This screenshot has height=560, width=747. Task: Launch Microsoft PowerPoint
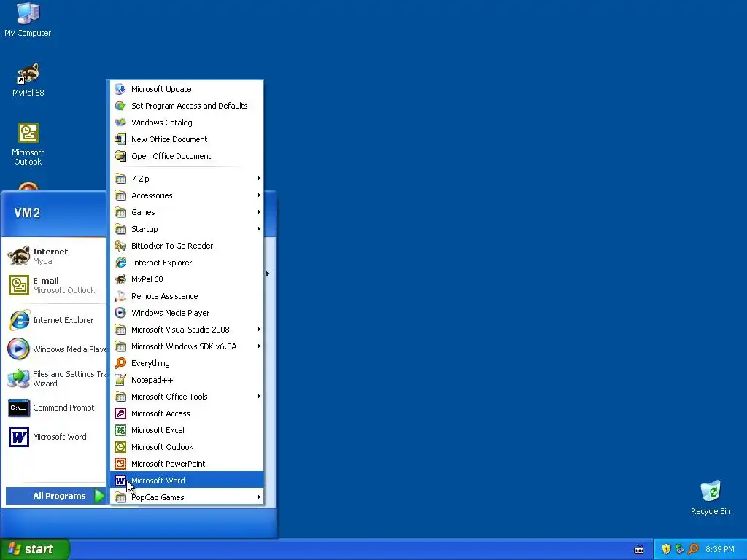[x=187, y=464]
